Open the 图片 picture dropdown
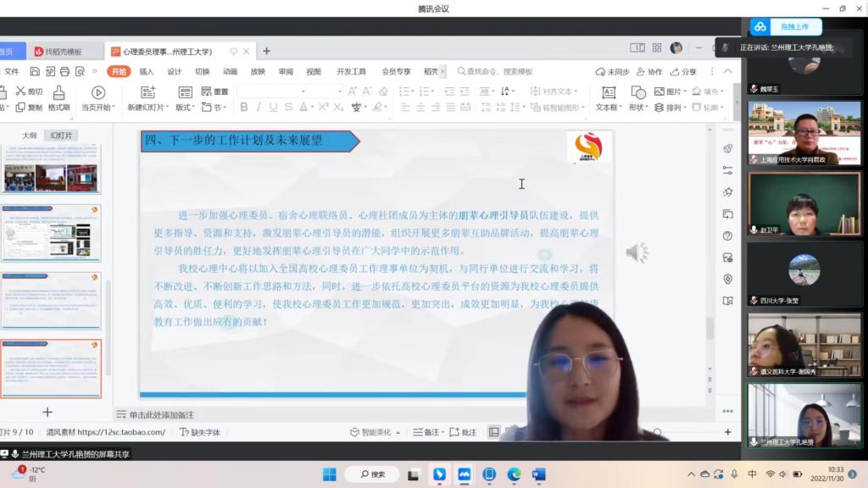Image resolution: width=868 pixels, height=488 pixels. (x=670, y=91)
